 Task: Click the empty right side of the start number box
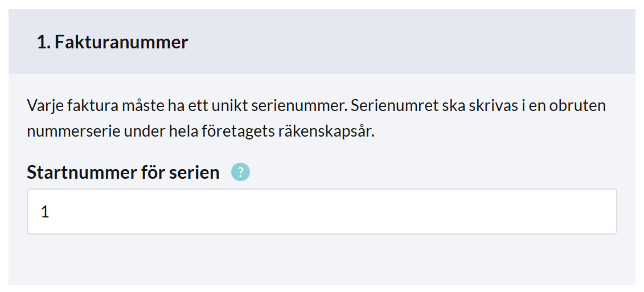pyautogui.click(x=452, y=212)
